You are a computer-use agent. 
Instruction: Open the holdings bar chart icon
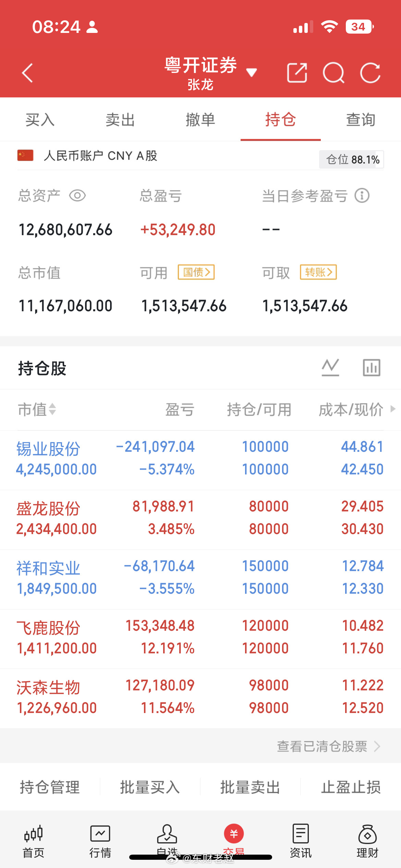[372, 367]
